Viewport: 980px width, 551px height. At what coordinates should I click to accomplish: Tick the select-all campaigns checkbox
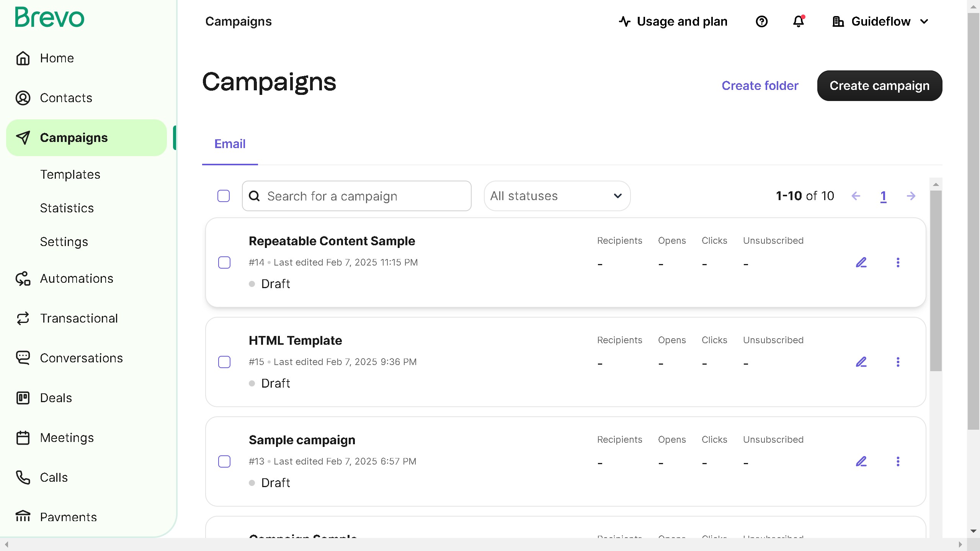tap(224, 196)
